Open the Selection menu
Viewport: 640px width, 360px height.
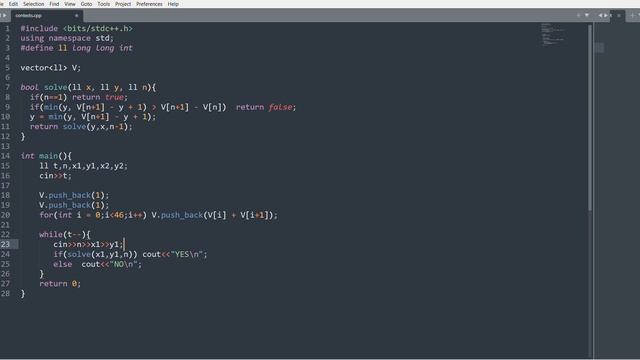(x=33, y=4)
